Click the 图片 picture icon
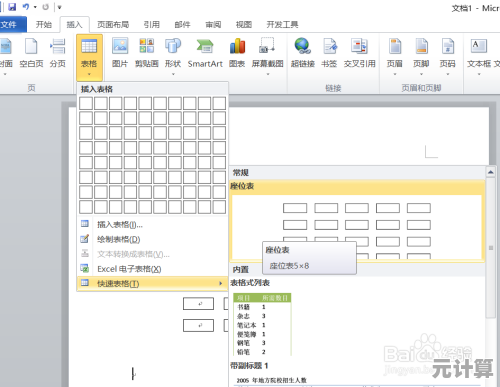This screenshot has width=500, height=387. pos(120,46)
